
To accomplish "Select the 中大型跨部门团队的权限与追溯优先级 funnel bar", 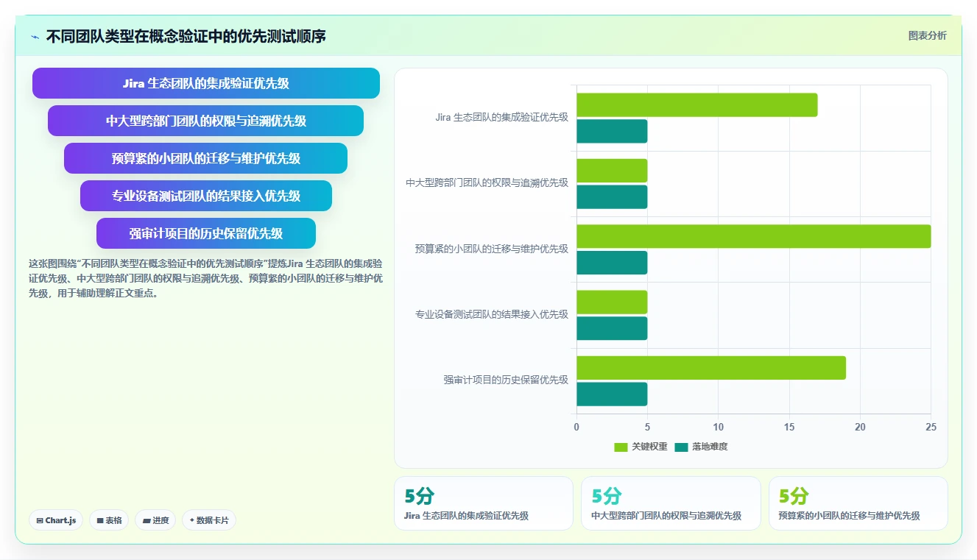I will [206, 121].
